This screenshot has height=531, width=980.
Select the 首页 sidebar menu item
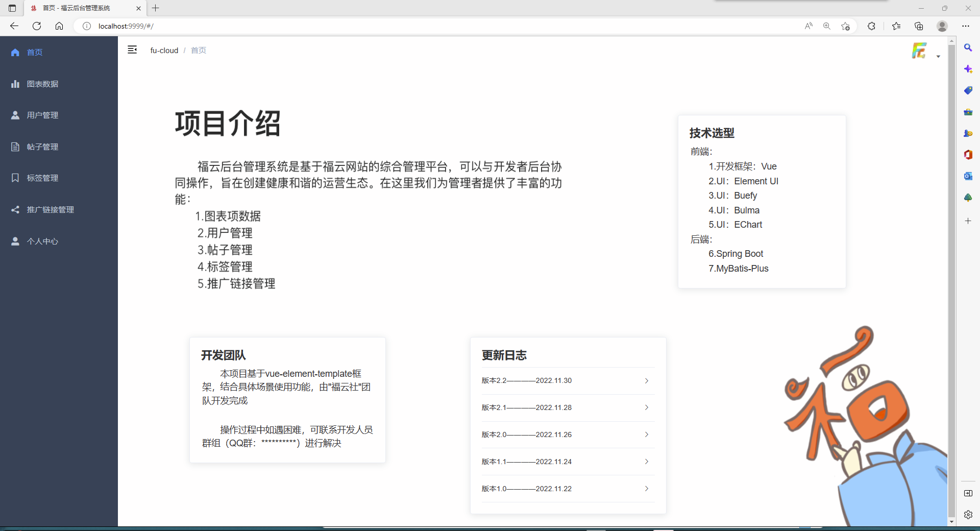(35, 52)
